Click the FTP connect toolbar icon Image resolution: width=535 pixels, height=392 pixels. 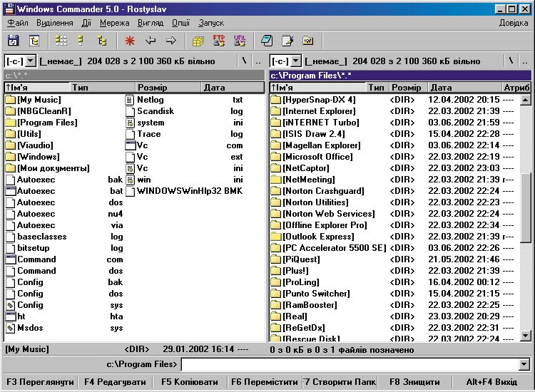[x=219, y=41]
